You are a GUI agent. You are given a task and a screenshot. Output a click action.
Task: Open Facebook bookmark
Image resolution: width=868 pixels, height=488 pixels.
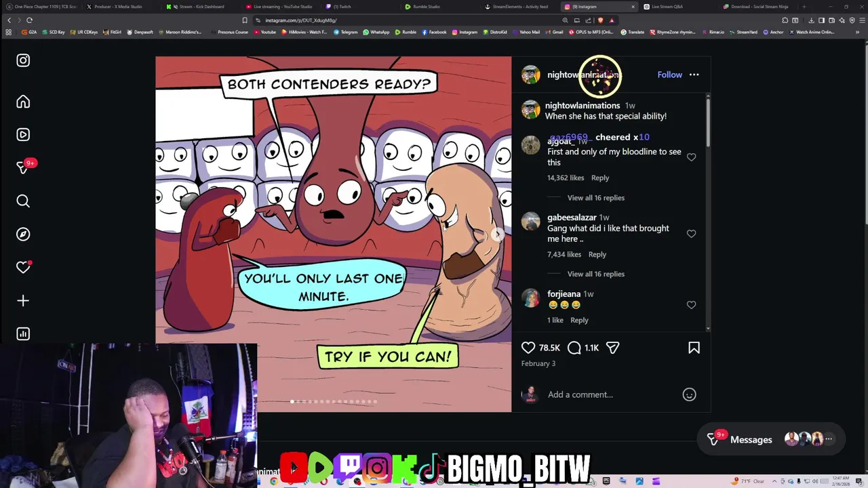tap(434, 32)
